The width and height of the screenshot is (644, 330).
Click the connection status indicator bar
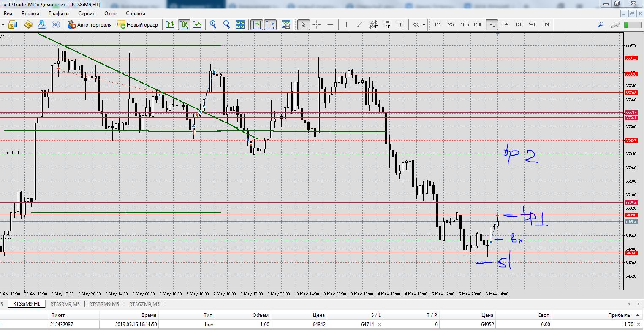point(633,24)
